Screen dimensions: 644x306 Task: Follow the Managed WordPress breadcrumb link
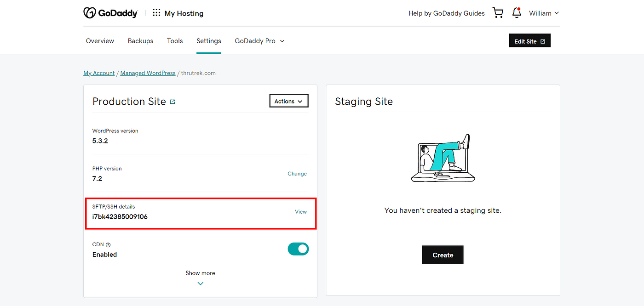[x=148, y=73]
